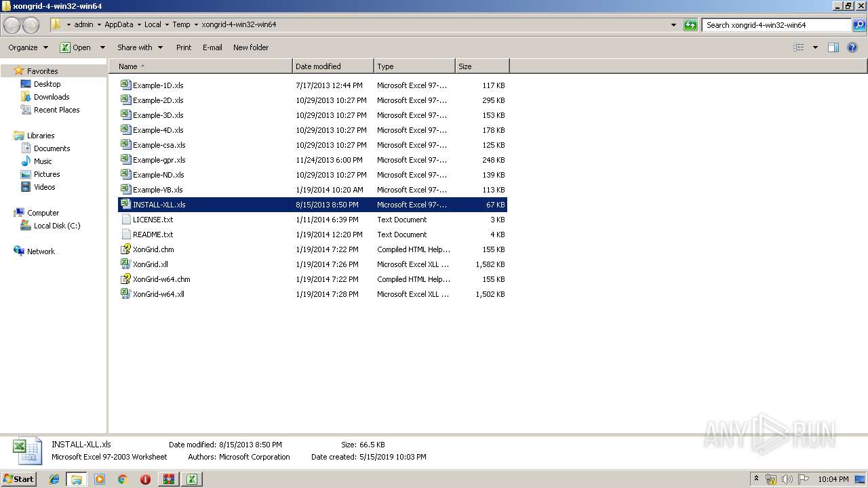Viewport: 868px width, 488px height.
Task: Click the Print toolbar button
Action: tap(184, 47)
